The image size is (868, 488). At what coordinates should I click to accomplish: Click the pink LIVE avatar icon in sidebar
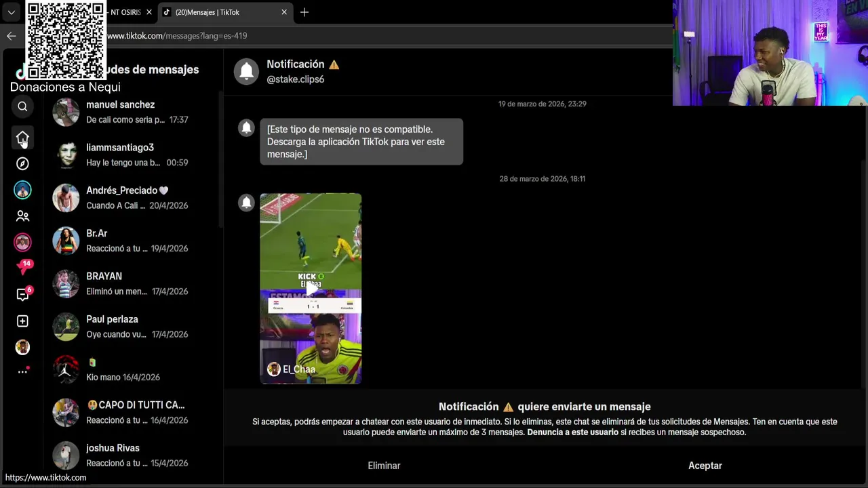pyautogui.click(x=22, y=242)
